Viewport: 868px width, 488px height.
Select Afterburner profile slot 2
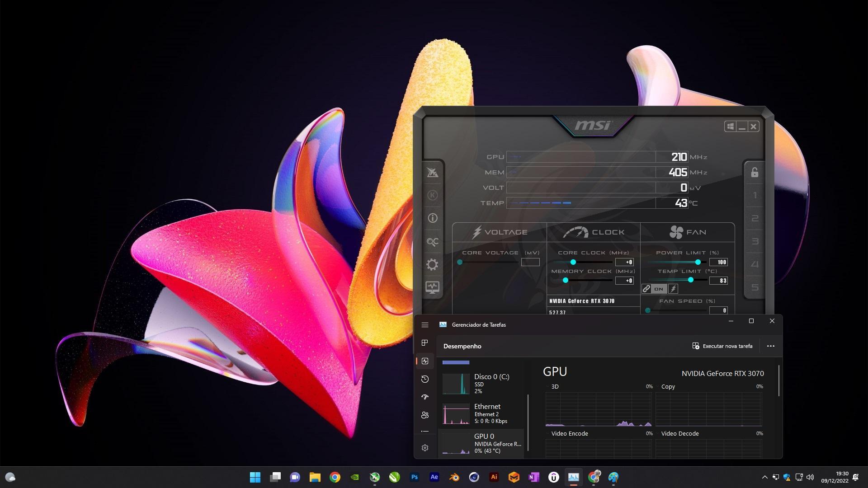click(x=755, y=219)
